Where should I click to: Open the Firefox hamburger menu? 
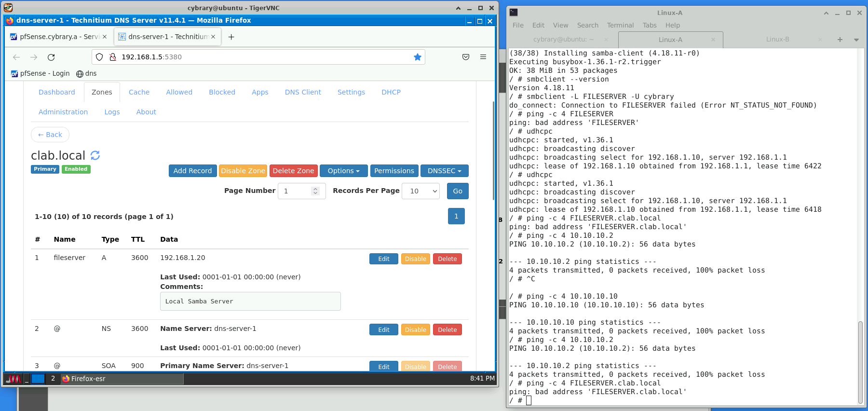pos(483,57)
